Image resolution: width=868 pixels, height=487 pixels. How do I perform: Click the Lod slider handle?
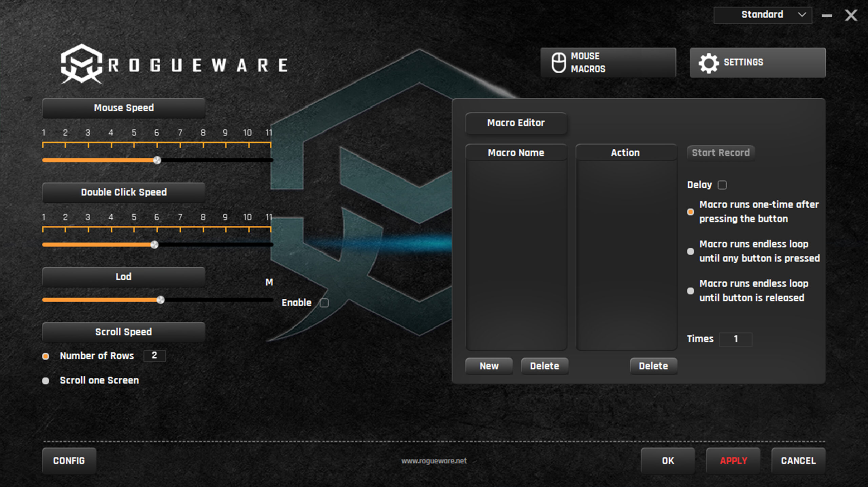tap(160, 300)
